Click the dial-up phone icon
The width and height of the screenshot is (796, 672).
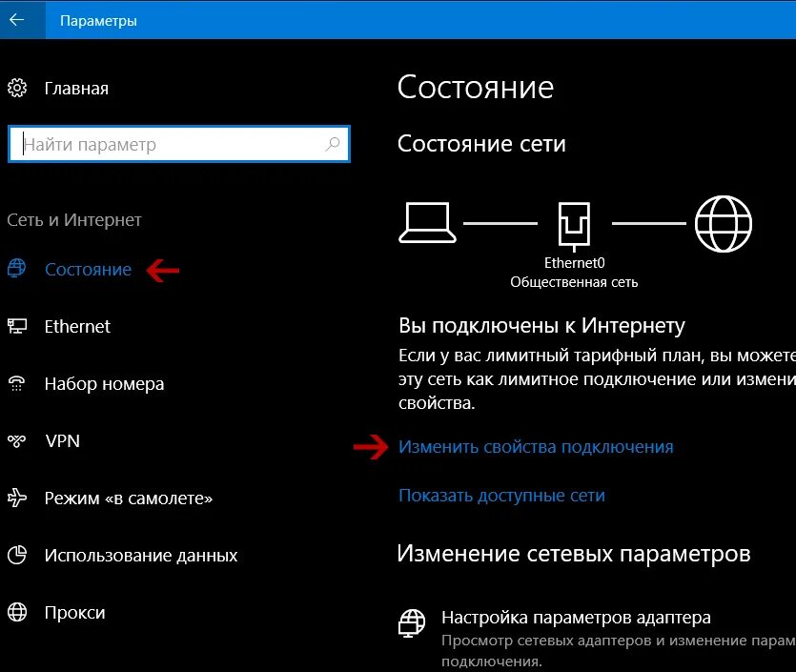(17, 383)
